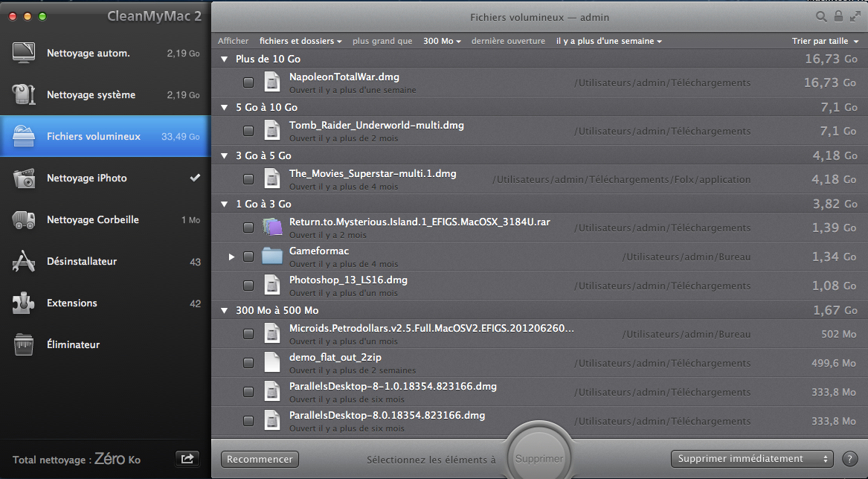Click the Nettoyage système vacuum icon
The height and width of the screenshot is (479, 868).
[24, 94]
